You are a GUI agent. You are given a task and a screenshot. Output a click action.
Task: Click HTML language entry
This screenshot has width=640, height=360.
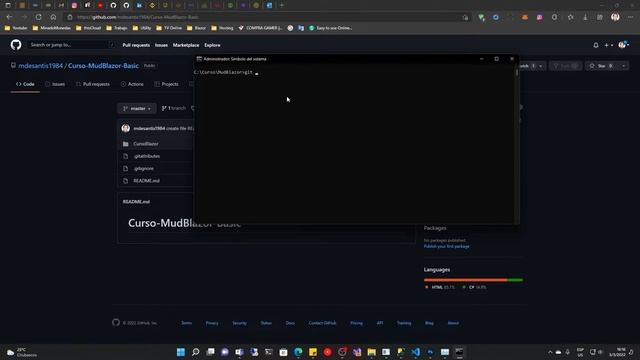(x=440, y=287)
